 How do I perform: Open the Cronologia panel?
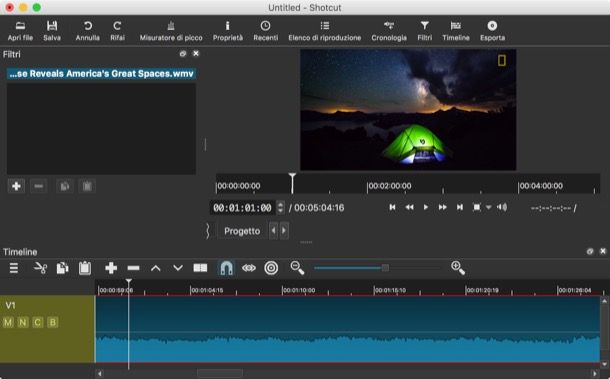[389, 31]
